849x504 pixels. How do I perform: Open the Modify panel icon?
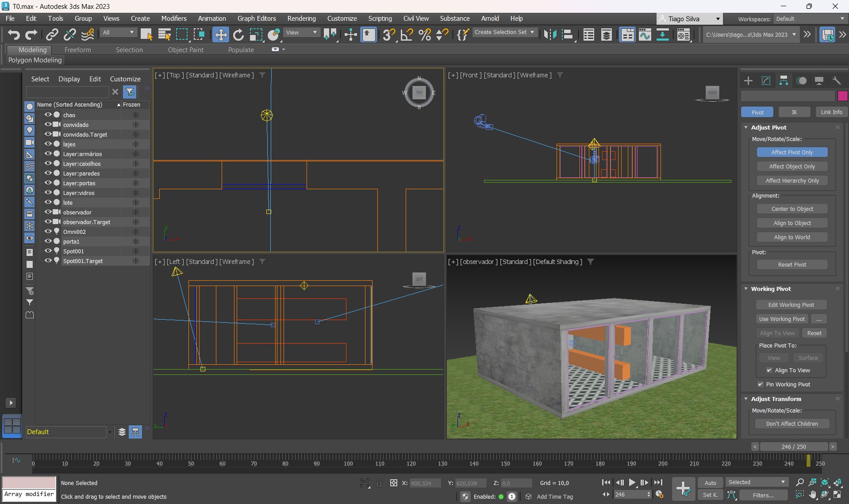tap(766, 80)
